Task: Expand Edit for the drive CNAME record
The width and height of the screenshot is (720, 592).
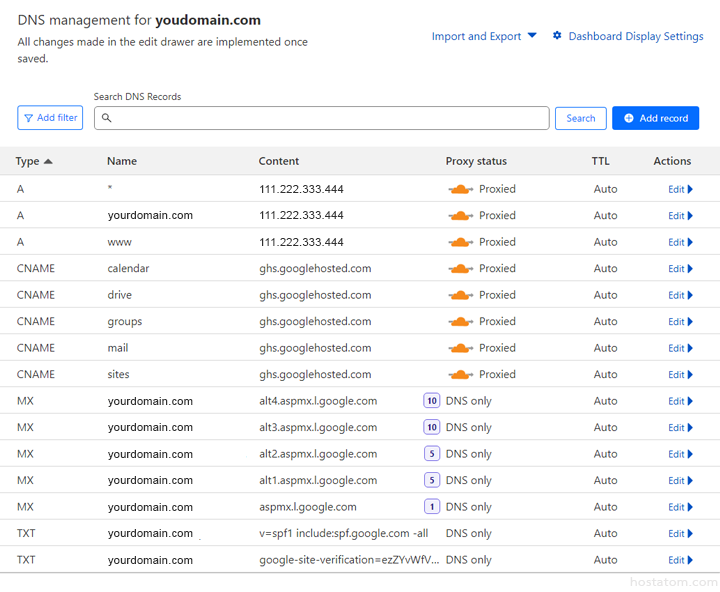Action: click(x=680, y=295)
